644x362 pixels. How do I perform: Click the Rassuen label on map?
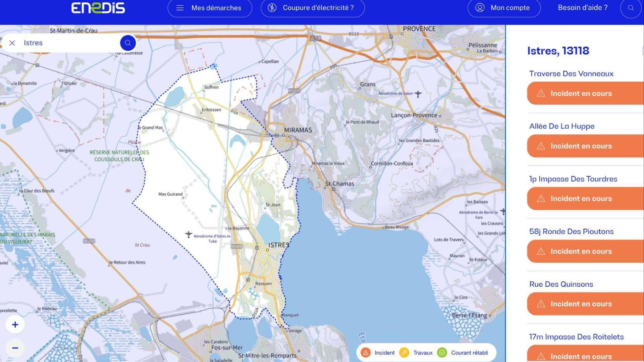click(263, 283)
